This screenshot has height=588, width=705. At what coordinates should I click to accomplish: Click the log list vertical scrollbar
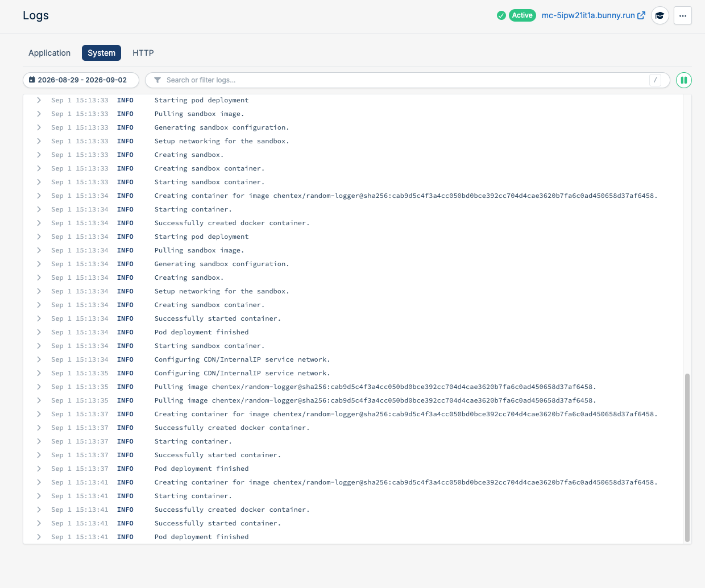[687, 457]
